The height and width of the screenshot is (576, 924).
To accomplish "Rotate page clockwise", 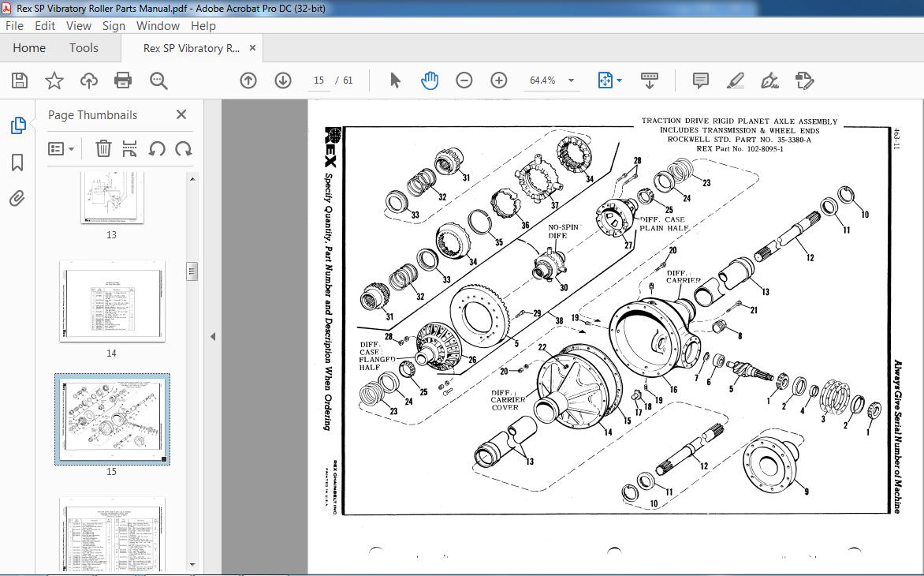I will (x=183, y=148).
